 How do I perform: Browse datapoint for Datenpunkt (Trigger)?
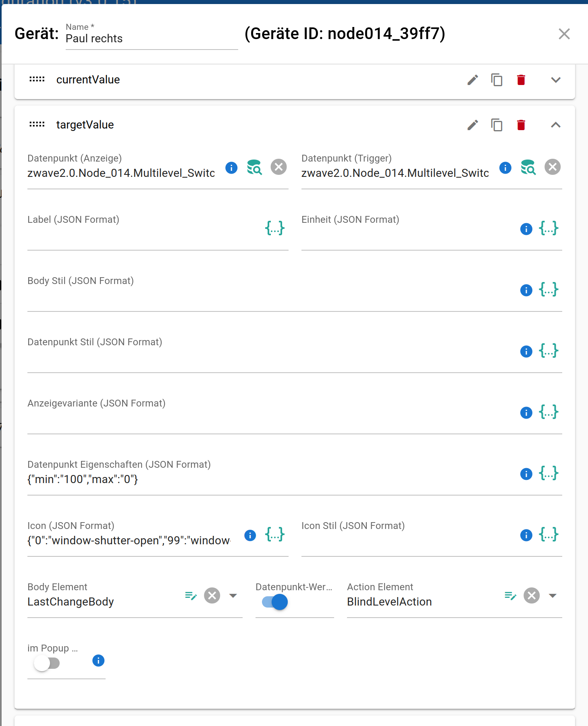pyautogui.click(x=528, y=167)
